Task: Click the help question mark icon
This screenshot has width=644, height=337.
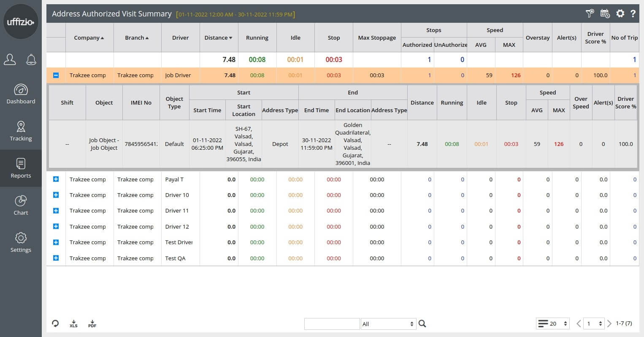Action: pyautogui.click(x=633, y=13)
